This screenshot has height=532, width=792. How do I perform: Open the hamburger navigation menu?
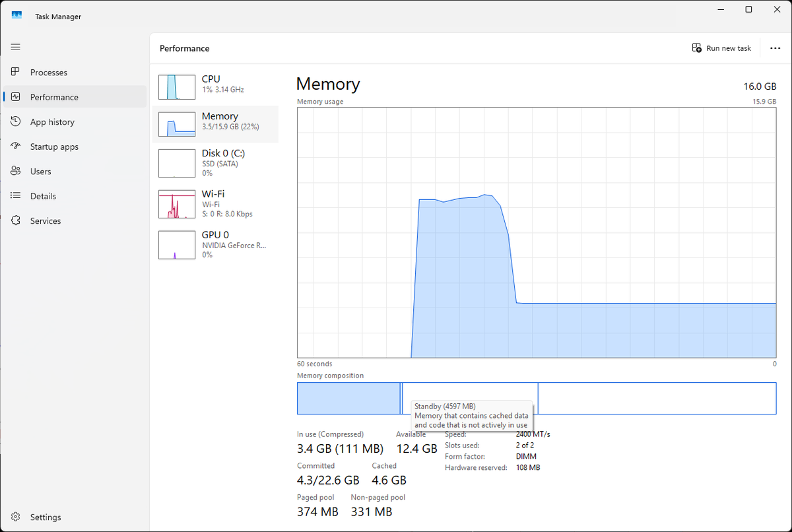(16, 47)
